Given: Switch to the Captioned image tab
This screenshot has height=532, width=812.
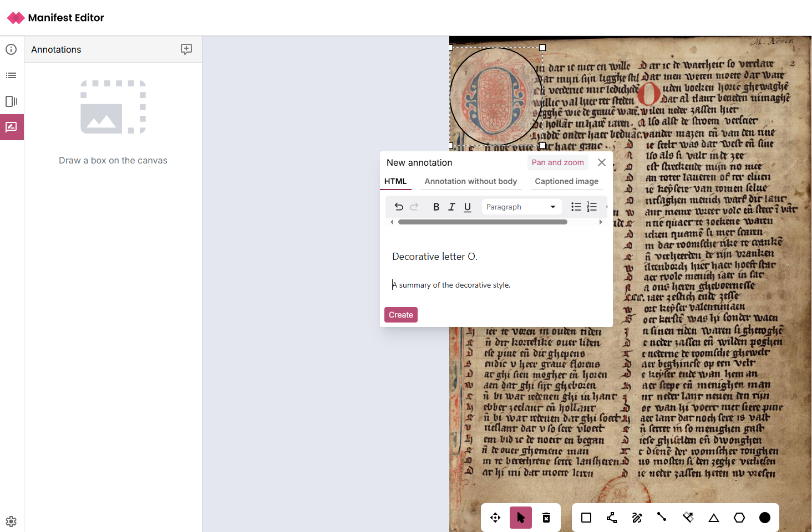Looking at the screenshot, I should pyautogui.click(x=566, y=181).
